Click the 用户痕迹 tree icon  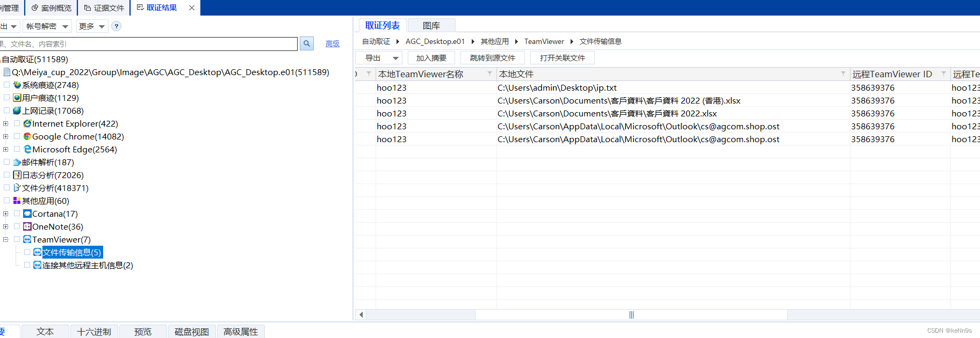pyautogui.click(x=17, y=98)
